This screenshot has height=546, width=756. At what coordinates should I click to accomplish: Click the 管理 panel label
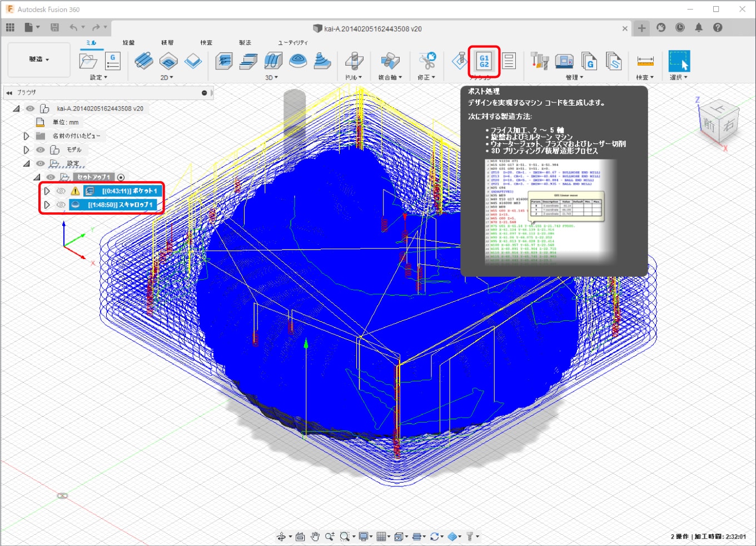click(574, 78)
